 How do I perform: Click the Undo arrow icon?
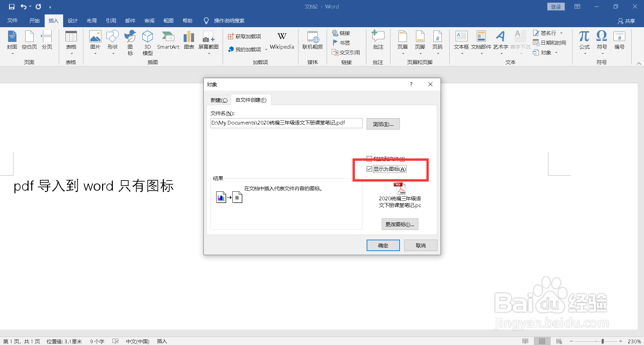pos(24,7)
